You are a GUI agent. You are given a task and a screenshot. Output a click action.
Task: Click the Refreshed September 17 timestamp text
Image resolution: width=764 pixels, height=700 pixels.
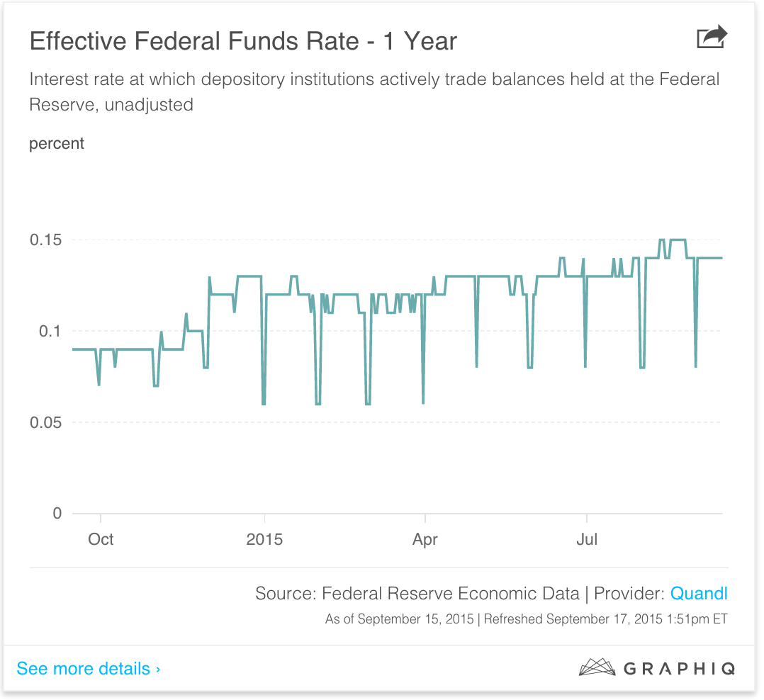coord(605,619)
